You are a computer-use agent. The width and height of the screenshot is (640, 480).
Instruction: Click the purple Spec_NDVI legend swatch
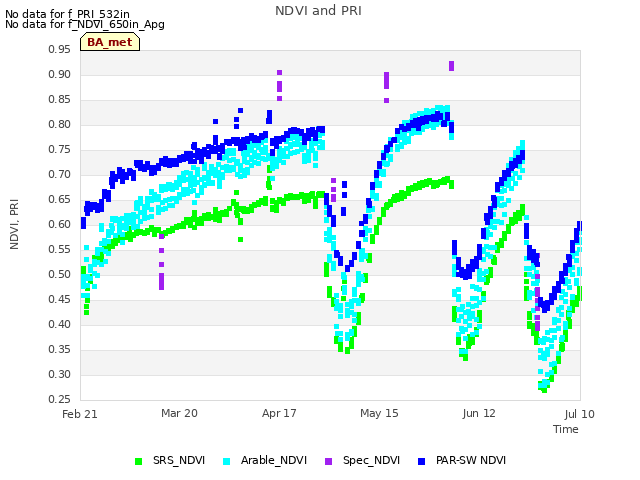[329, 461]
